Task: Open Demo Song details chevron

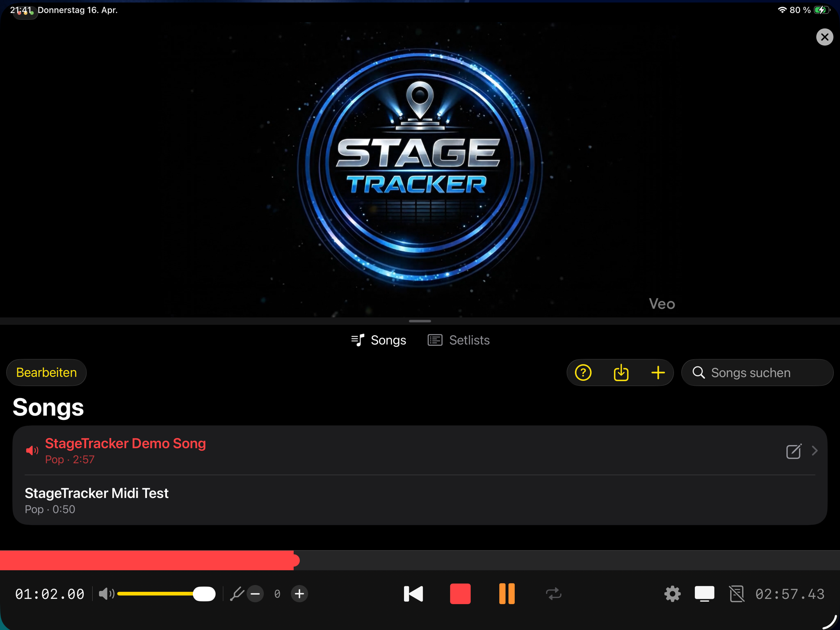Action: (815, 451)
